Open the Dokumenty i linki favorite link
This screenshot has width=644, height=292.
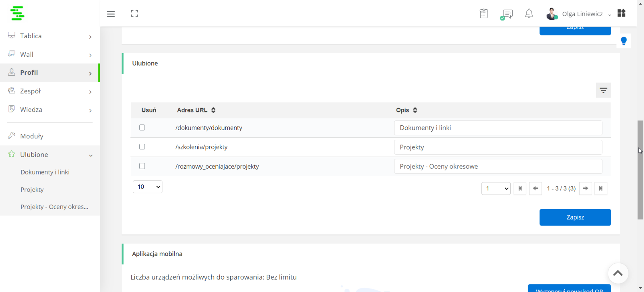click(x=45, y=172)
